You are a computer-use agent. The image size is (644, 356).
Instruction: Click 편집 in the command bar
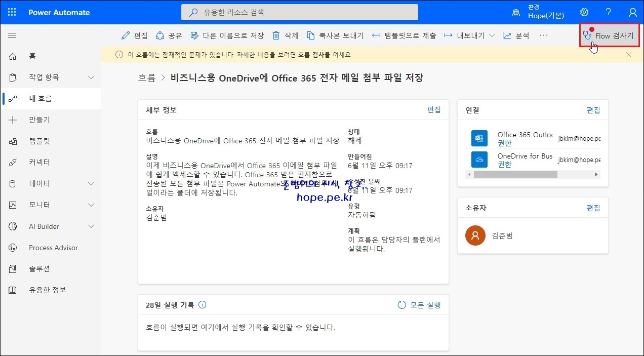(135, 35)
